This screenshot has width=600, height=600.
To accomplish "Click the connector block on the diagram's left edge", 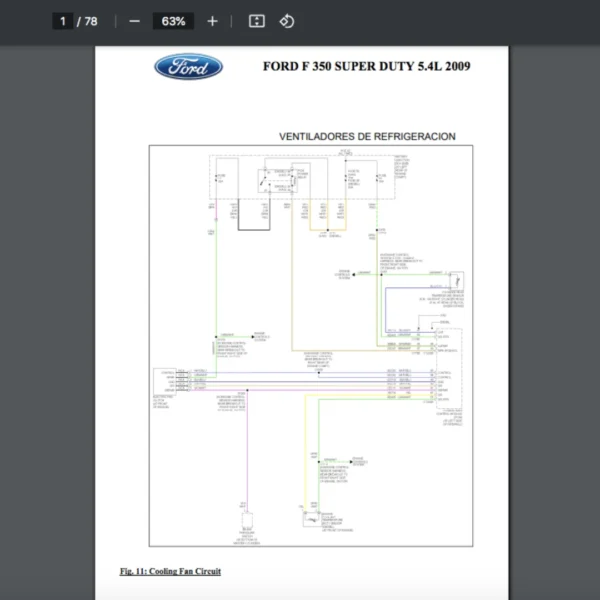I will [164, 381].
